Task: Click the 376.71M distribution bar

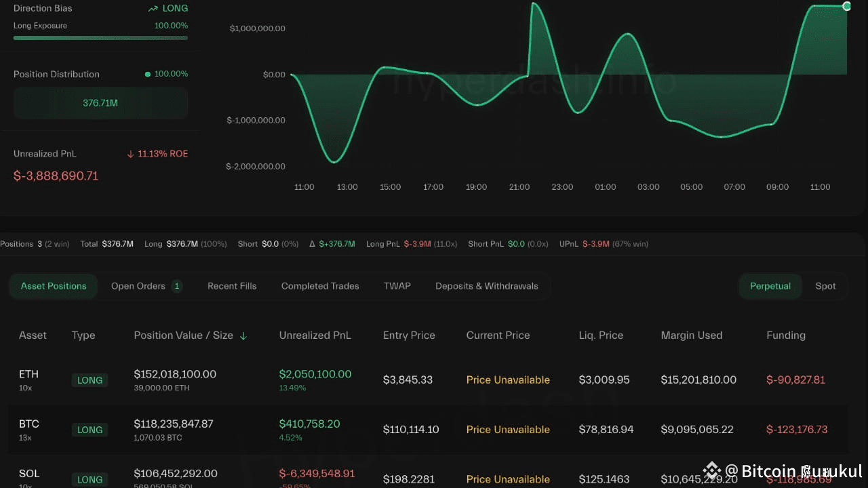Action: [100, 103]
